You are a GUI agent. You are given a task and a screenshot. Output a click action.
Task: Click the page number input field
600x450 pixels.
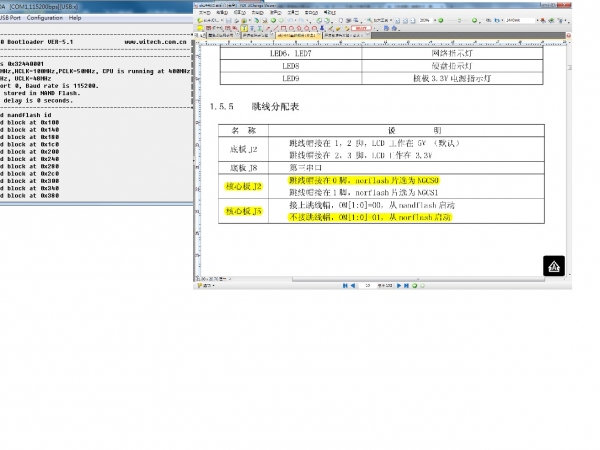point(370,285)
